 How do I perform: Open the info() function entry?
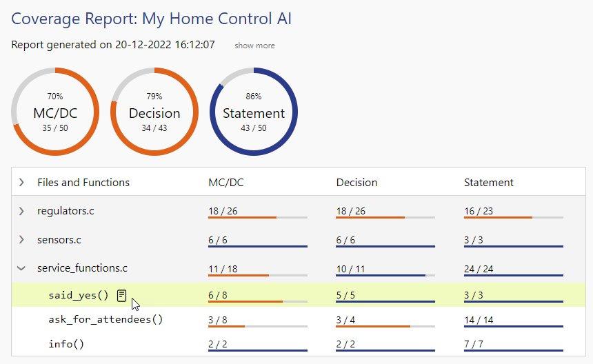pos(66,343)
